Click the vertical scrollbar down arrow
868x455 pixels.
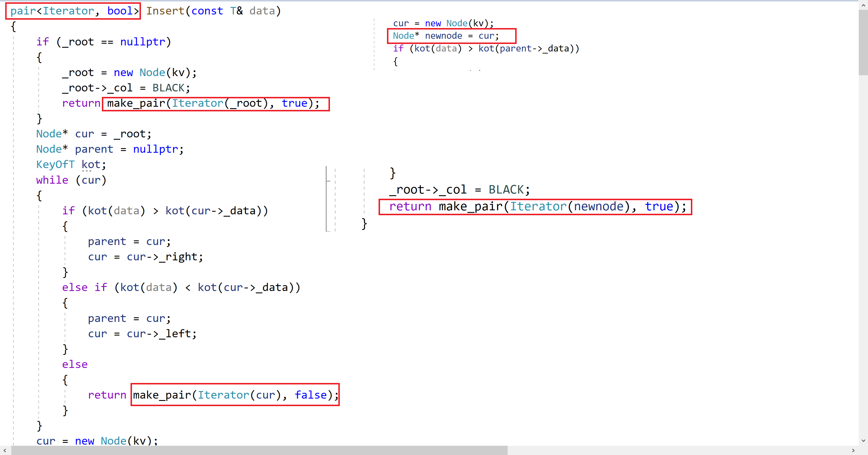coord(863,440)
